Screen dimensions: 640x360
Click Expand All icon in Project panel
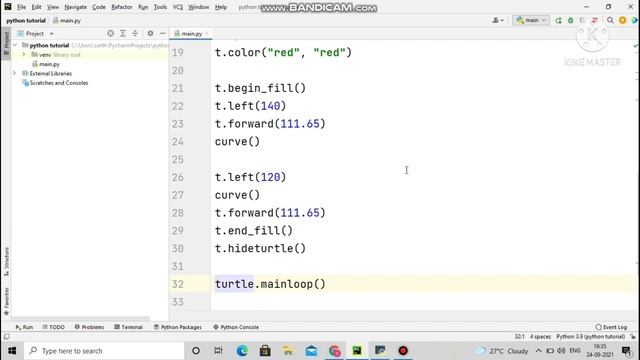click(x=123, y=33)
